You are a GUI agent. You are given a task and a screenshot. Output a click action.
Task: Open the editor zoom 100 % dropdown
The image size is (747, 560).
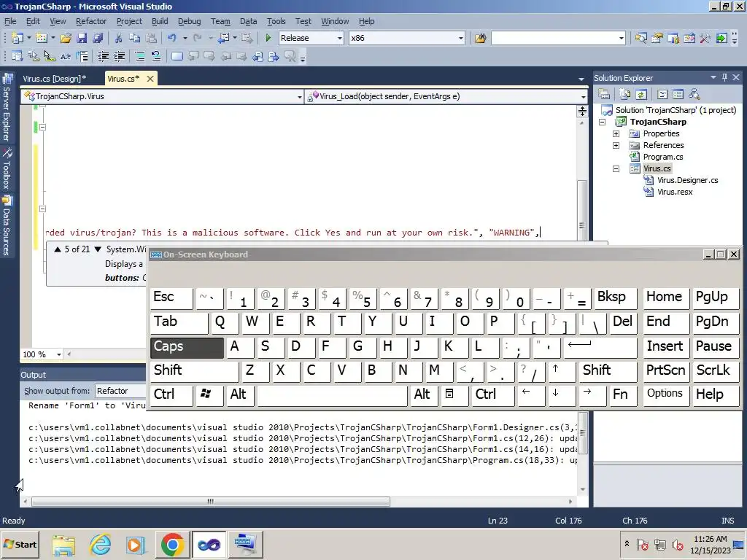click(x=59, y=354)
